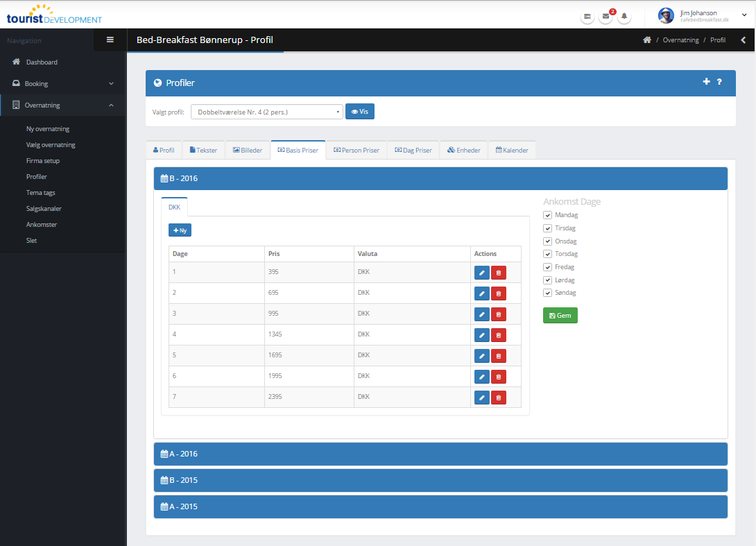The height and width of the screenshot is (546, 756).
Task: Open the Kalender tab
Action: pyautogui.click(x=512, y=150)
